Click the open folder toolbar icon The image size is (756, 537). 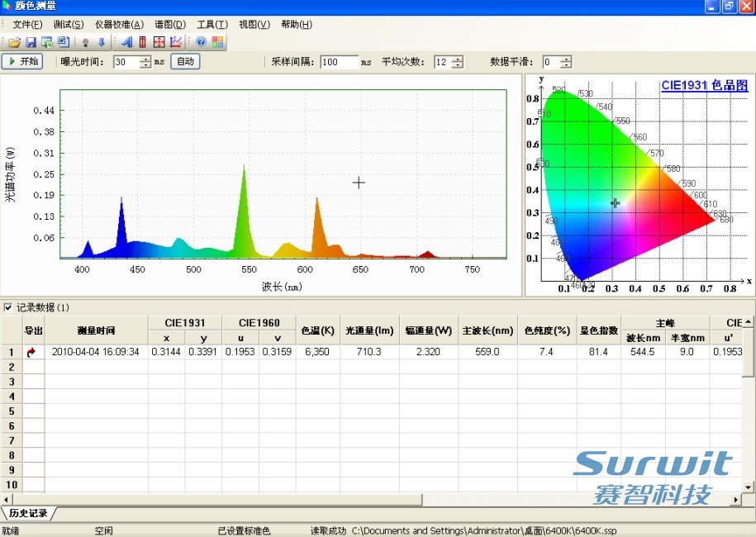14,42
